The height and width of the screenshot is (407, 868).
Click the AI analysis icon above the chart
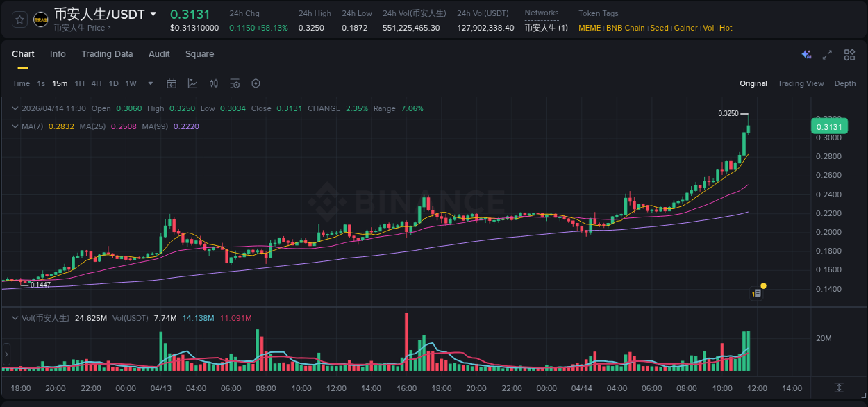(x=806, y=54)
